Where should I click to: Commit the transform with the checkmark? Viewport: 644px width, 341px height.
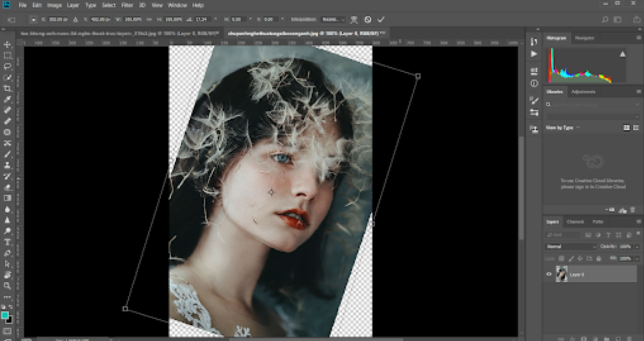(381, 19)
